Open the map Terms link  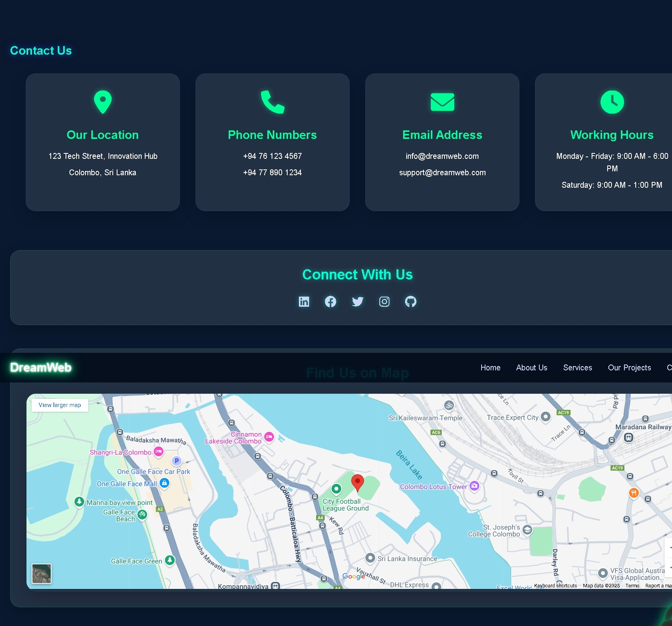(x=632, y=585)
